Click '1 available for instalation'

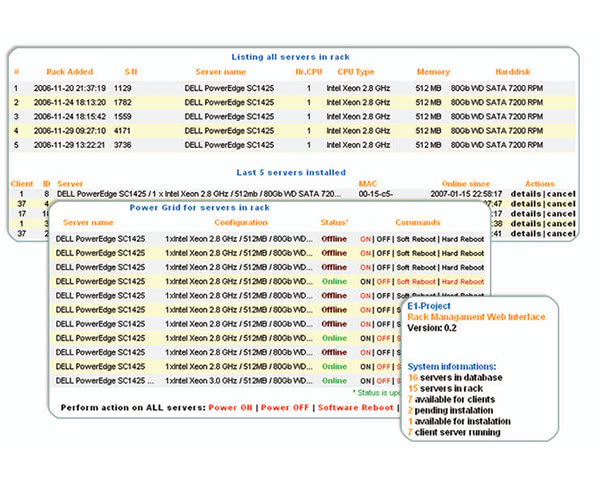pyautogui.click(x=459, y=422)
